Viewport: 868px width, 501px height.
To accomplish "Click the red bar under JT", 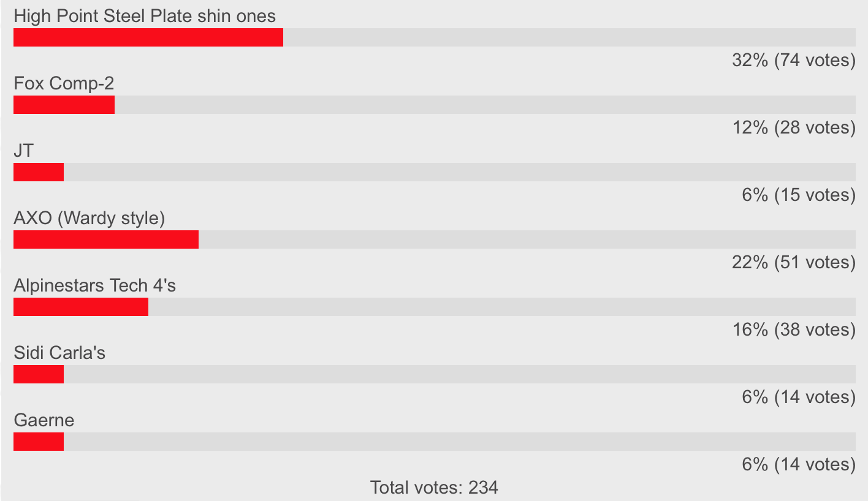I will 39,172.
